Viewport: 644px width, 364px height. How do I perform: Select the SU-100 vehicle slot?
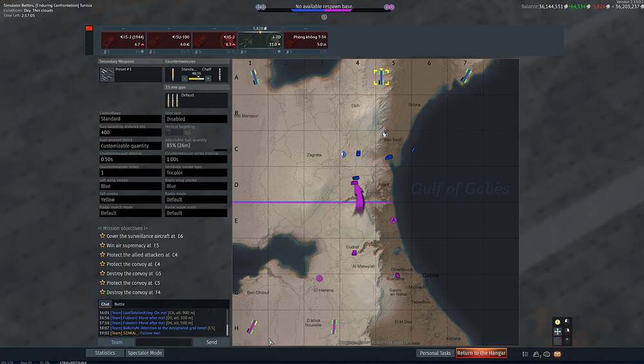coord(169,40)
